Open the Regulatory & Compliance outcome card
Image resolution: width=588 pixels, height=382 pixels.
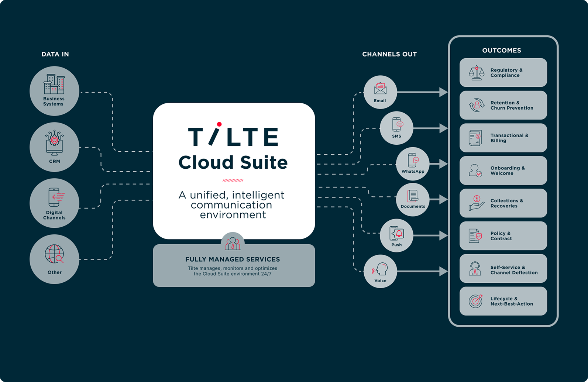[x=503, y=73]
